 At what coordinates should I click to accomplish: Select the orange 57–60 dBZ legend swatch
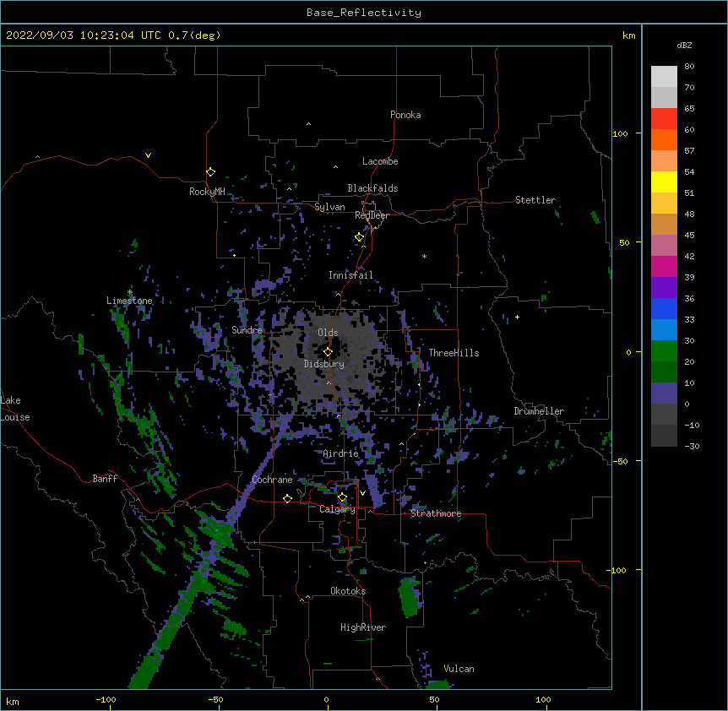pos(664,139)
